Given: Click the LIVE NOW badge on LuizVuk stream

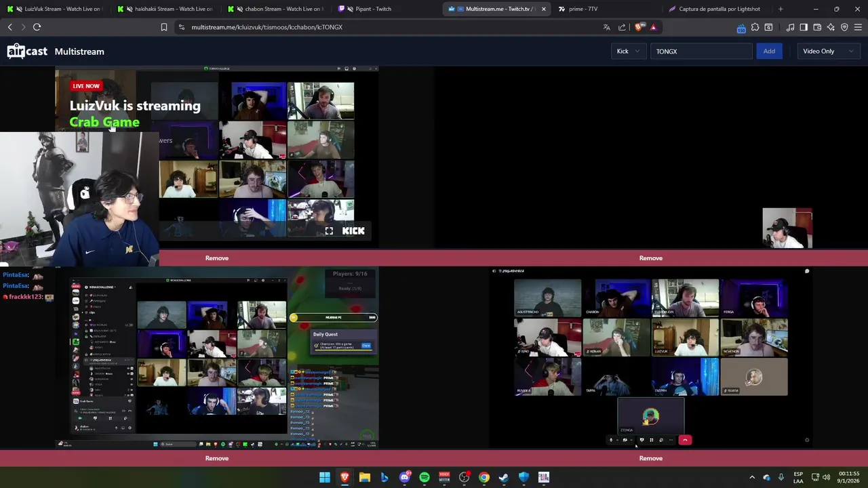Looking at the screenshot, I should 86,86.
